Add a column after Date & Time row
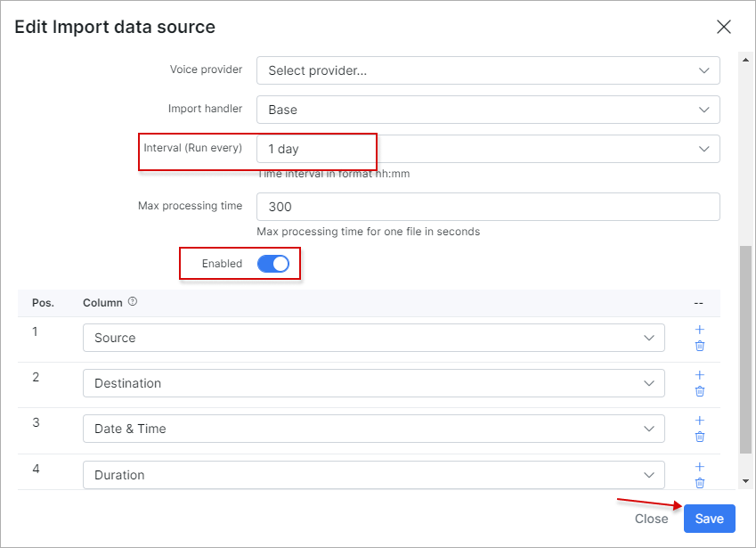 coord(700,421)
